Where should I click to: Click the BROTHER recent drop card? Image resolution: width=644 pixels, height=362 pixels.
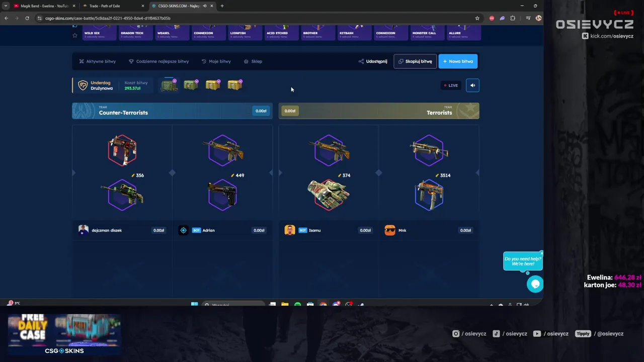(x=319, y=33)
